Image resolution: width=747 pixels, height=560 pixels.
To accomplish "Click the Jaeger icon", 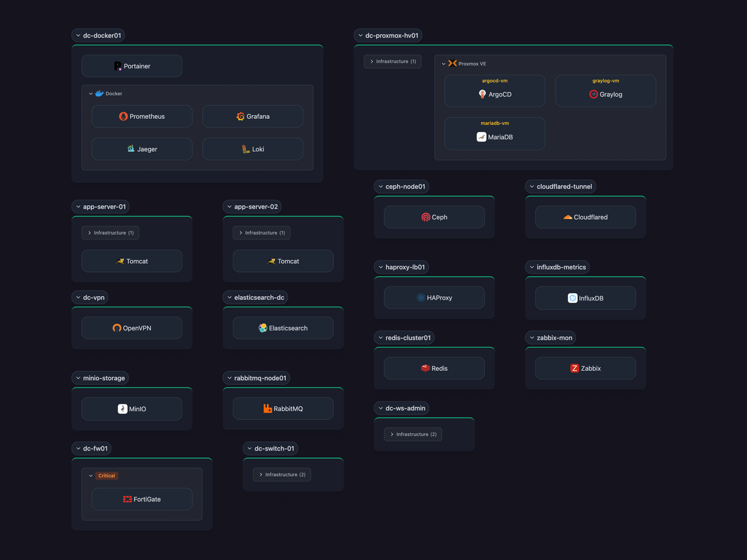I will point(131,149).
